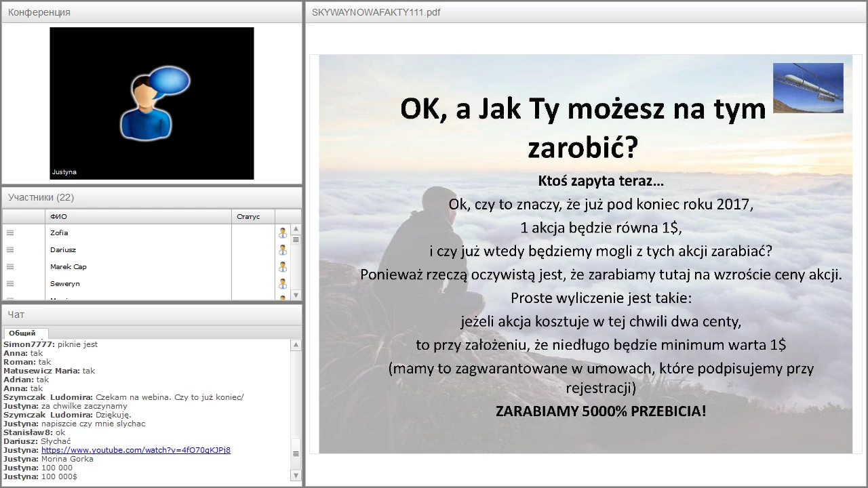Image resolution: width=868 pixels, height=488 pixels.
Task: Sort participants by the ФИО column header
Action: [138, 216]
